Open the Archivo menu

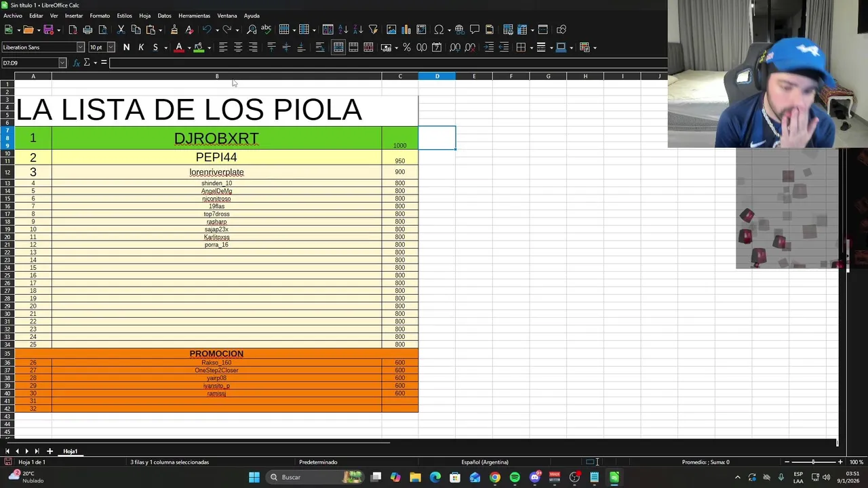point(13,16)
